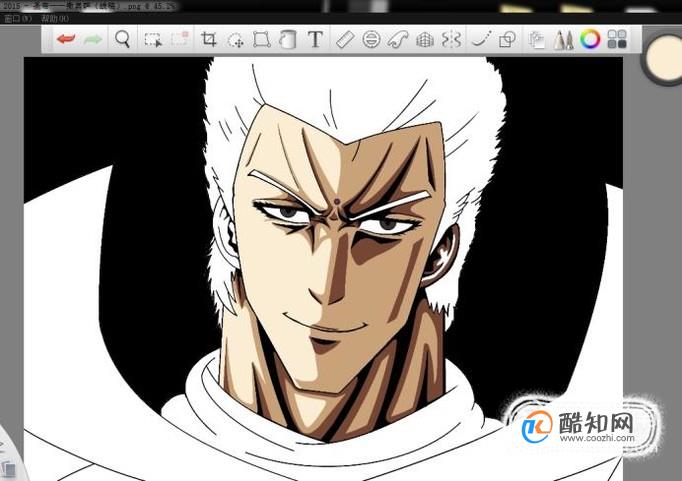The height and width of the screenshot is (481, 682).
Task: Select the lasso Transform move tool
Action: point(235,40)
